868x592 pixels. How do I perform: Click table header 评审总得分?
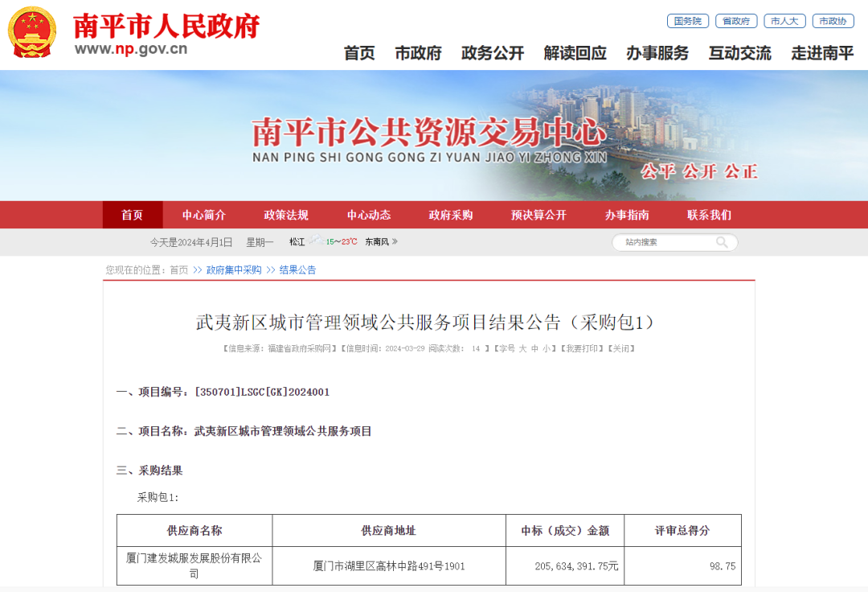[x=682, y=531]
